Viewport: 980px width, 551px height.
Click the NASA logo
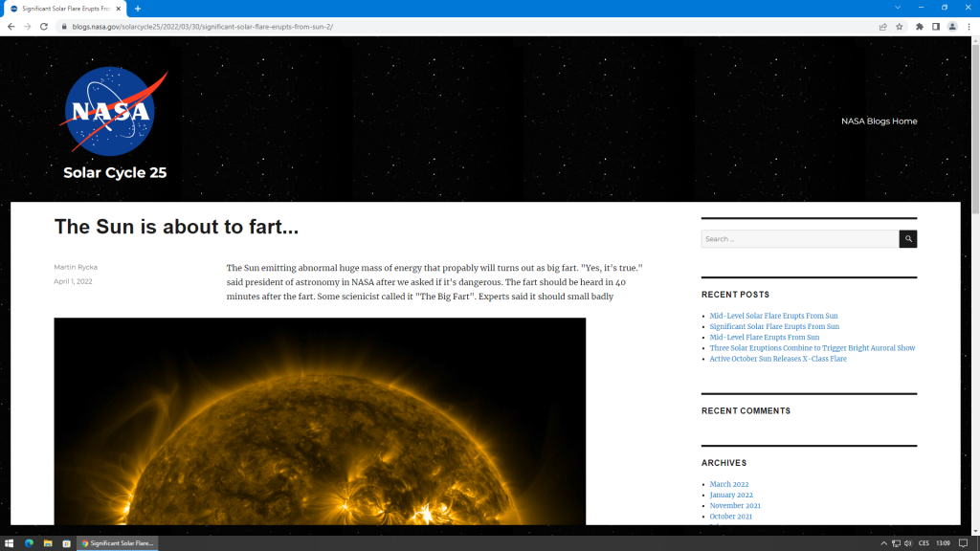(109, 111)
